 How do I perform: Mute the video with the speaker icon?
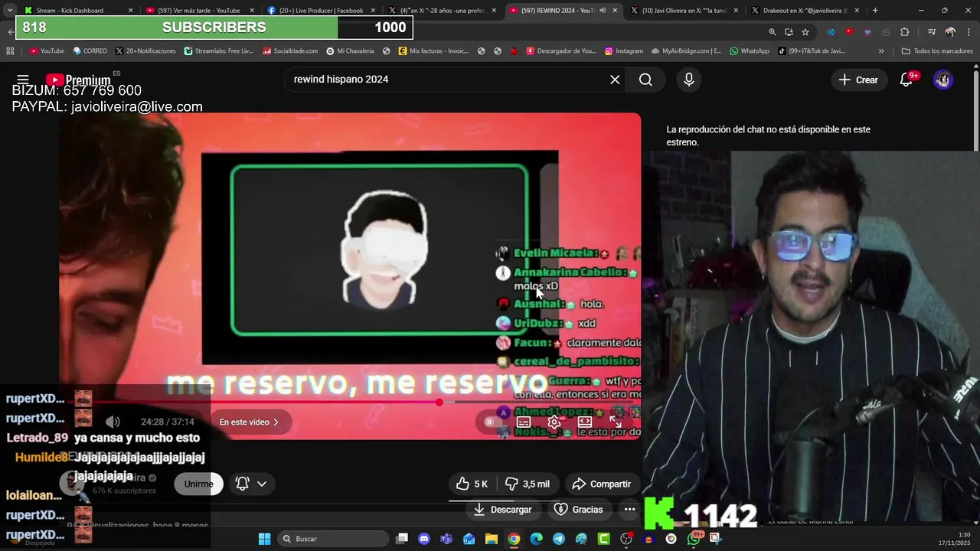point(113,422)
